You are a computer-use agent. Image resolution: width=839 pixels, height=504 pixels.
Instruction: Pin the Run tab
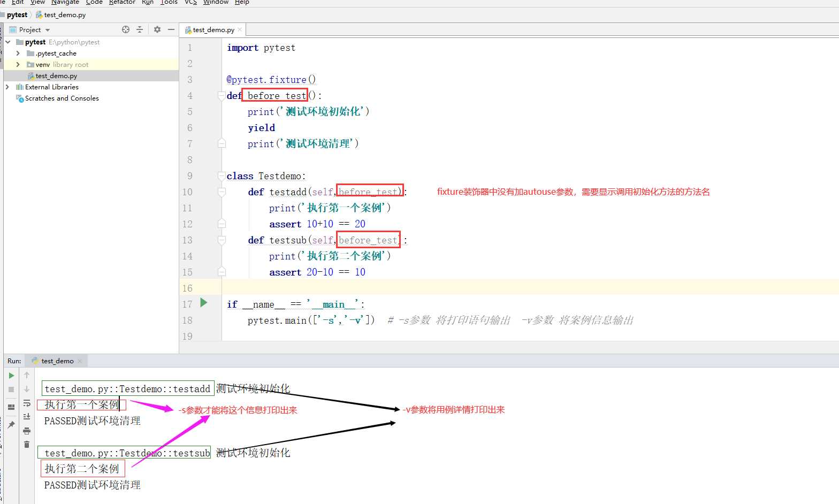[x=11, y=425]
